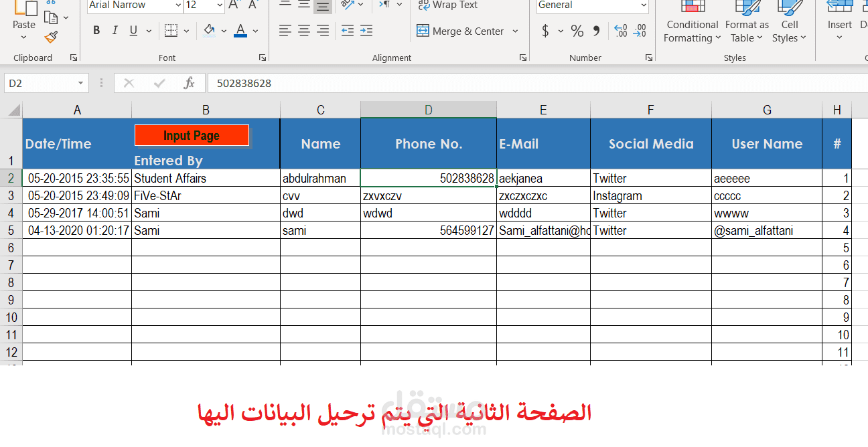Toggle Middle Align vertical alignment
Screen dimensions: 868x447
(304, 5)
